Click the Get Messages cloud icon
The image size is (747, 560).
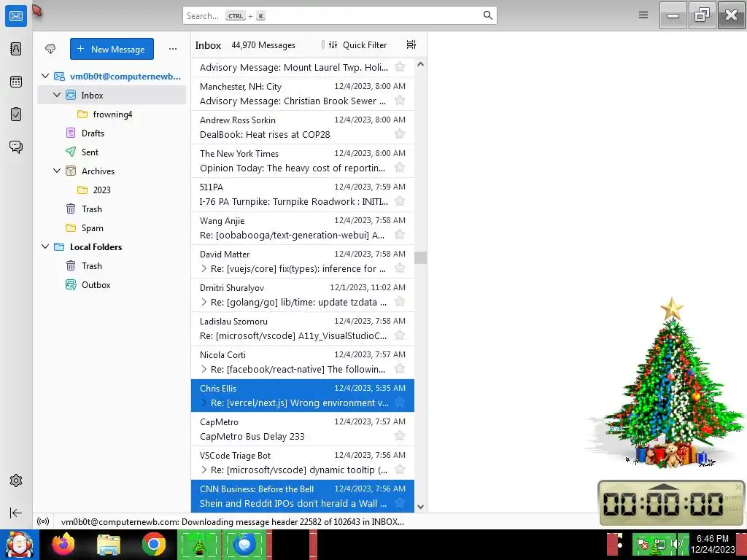50,49
